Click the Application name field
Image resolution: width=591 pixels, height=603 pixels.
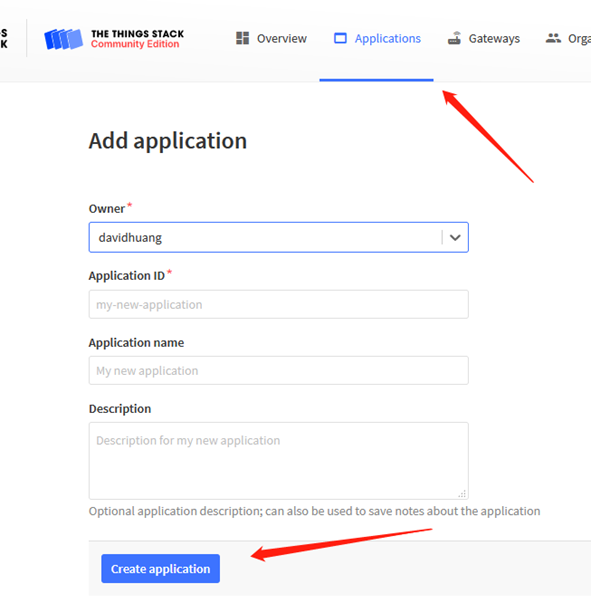(278, 370)
